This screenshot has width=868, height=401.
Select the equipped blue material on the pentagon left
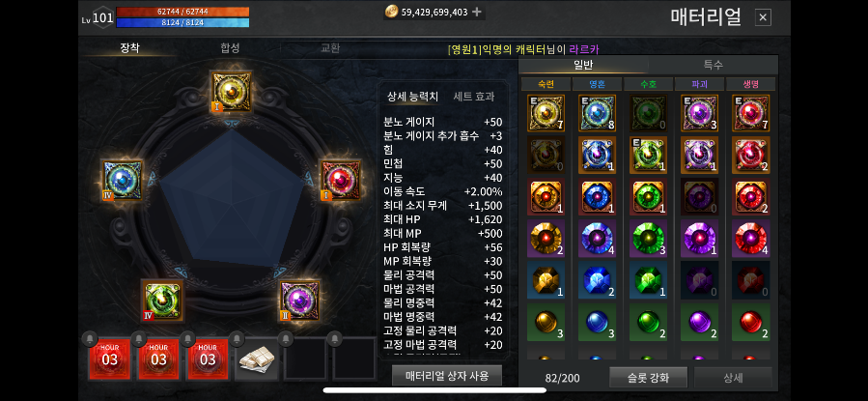[123, 180]
